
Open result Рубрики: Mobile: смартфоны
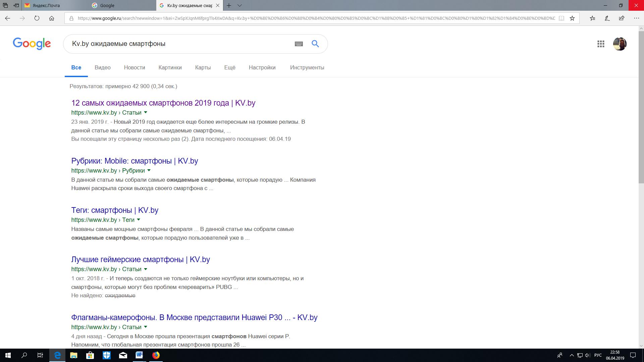(135, 161)
